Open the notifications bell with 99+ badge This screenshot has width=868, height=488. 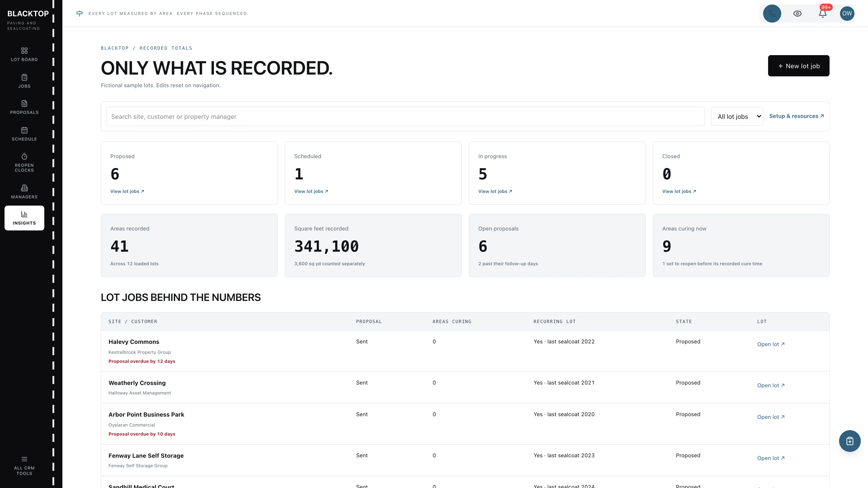point(823,14)
